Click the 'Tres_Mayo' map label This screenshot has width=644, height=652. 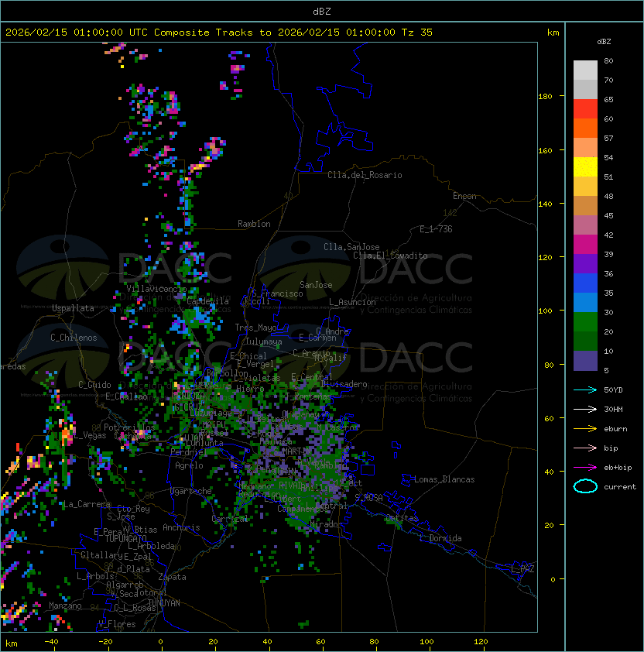[x=255, y=328]
